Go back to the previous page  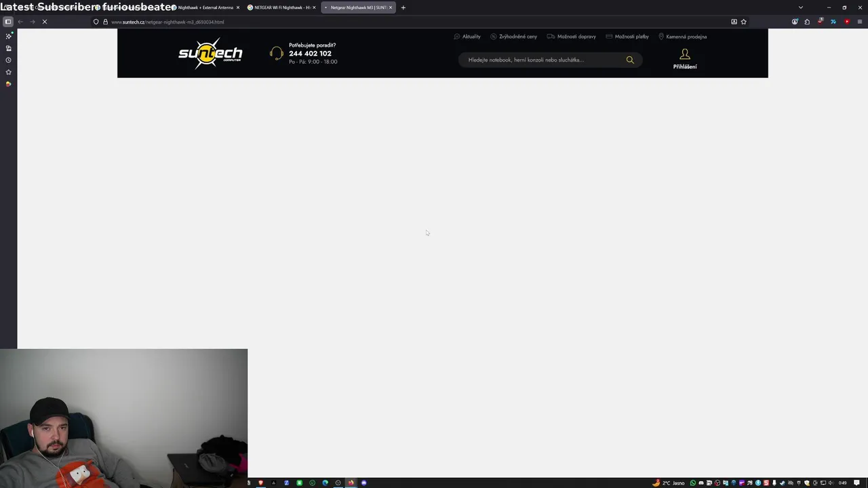pyautogui.click(x=20, y=22)
